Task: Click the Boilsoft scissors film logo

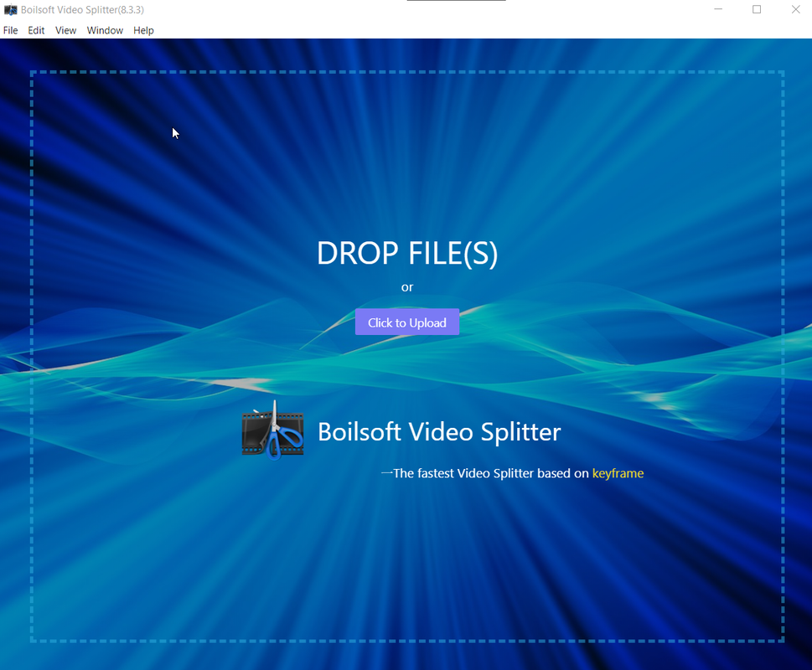Action: click(x=272, y=431)
